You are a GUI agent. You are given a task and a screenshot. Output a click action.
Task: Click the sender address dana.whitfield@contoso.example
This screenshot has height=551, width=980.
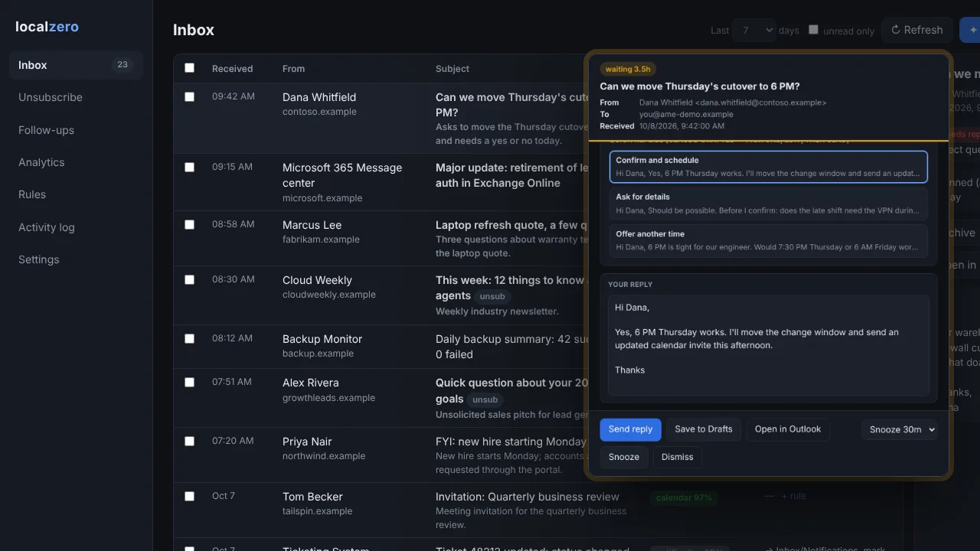coord(760,103)
